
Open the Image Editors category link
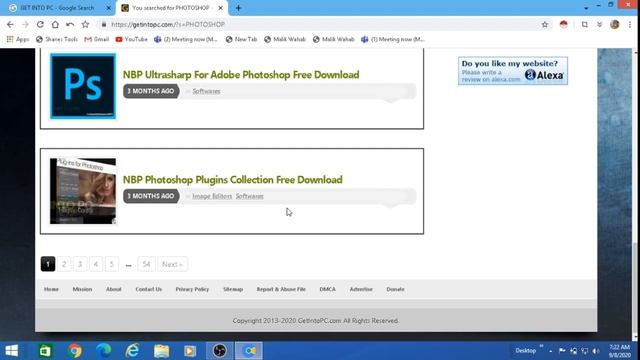[x=212, y=196]
